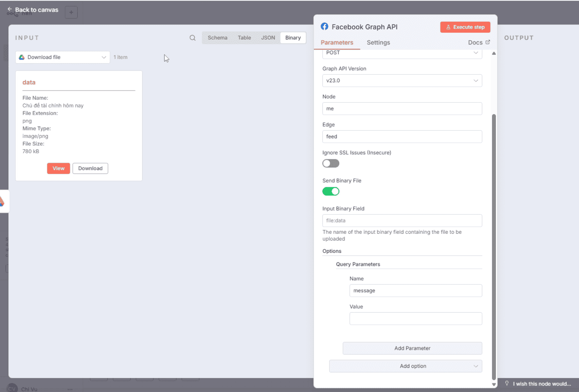
Task: Click the Back to canvas arrow icon
Action: click(x=10, y=9)
